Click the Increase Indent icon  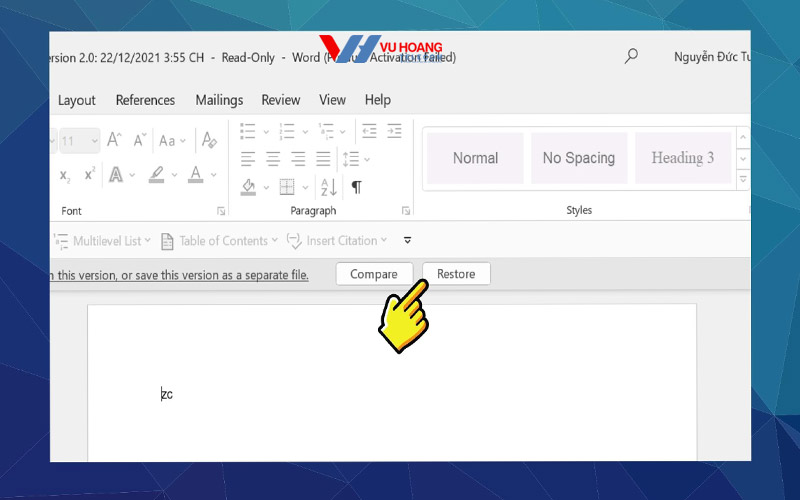pos(395,131)
